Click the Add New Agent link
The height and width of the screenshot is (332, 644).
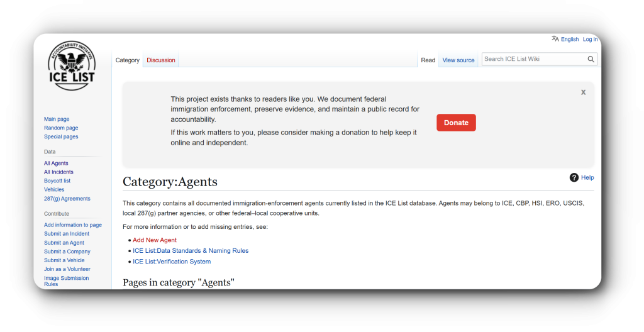click(155, 240)
